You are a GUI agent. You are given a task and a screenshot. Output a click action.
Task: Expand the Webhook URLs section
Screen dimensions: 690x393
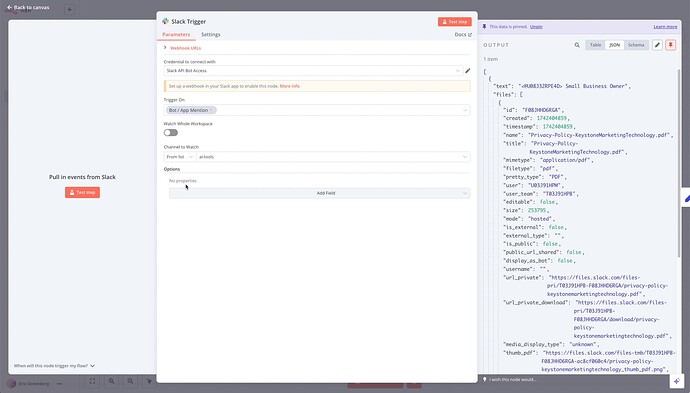(182, 48)
